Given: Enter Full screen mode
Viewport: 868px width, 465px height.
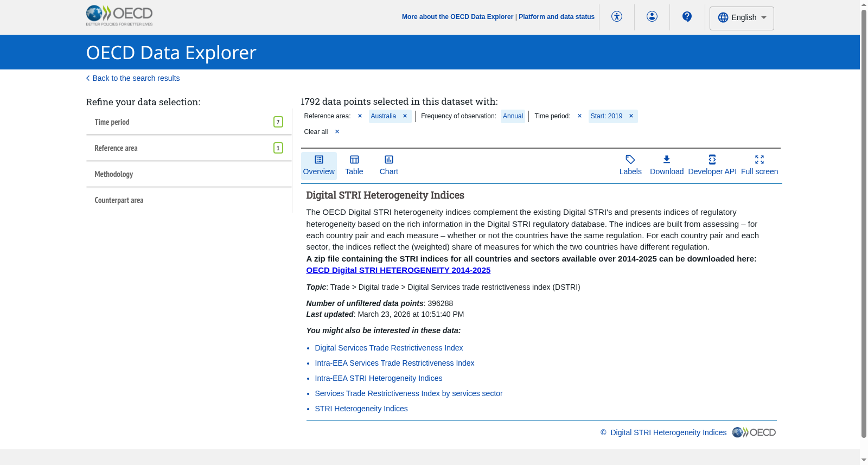Looking at the screenshot, I should click(759, 165).
